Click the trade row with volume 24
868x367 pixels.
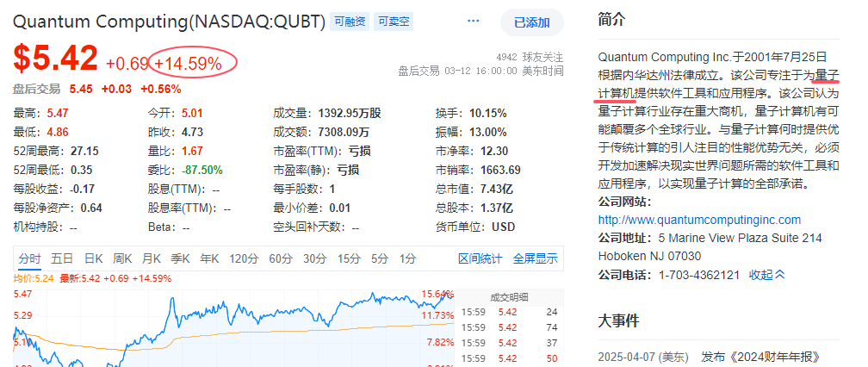(x=509, y=312)
